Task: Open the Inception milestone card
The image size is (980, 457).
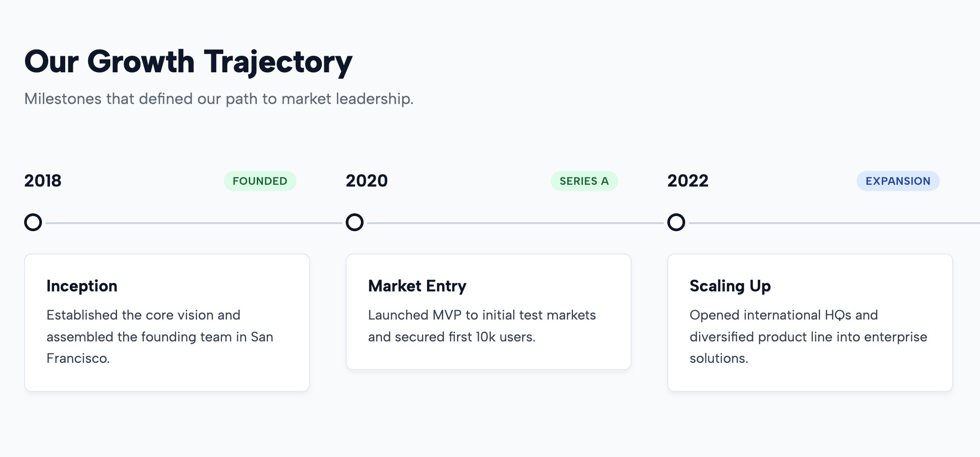Action: pos(167,323)
